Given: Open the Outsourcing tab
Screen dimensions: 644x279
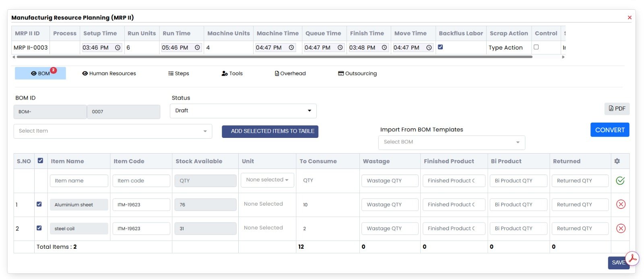Looking at the screenshot, I should [357, 73].
